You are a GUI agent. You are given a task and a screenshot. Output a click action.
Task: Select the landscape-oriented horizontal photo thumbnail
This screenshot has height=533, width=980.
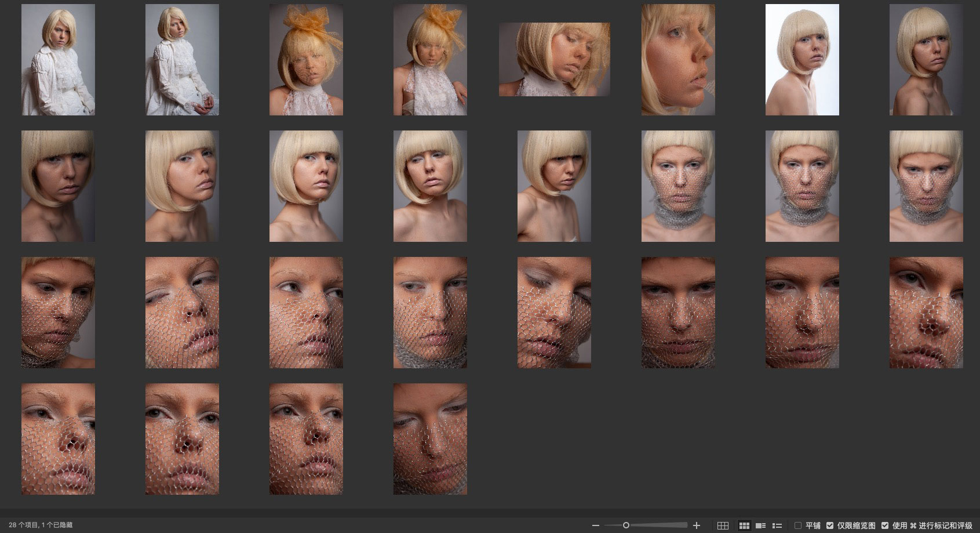(554, 59)
